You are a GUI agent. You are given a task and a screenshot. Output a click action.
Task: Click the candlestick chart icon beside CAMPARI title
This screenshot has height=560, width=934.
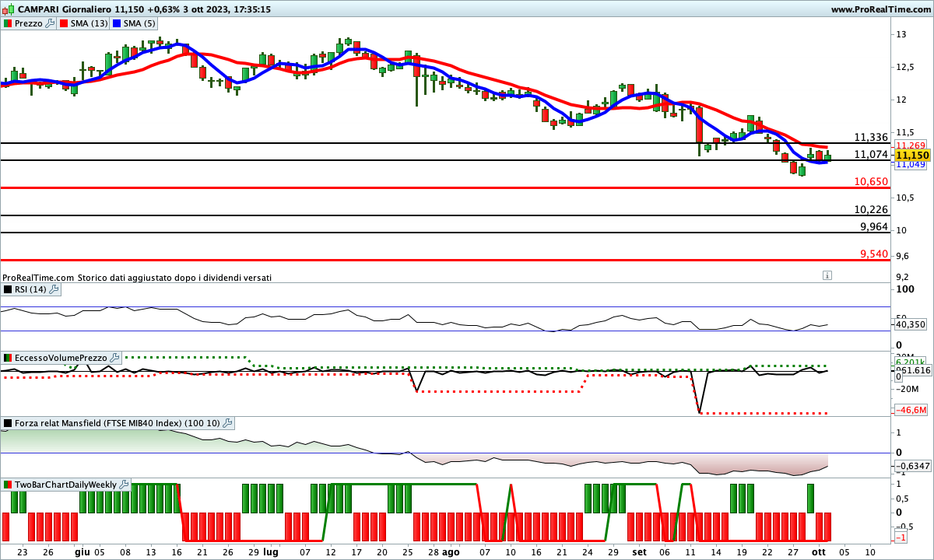coord(8,9)
